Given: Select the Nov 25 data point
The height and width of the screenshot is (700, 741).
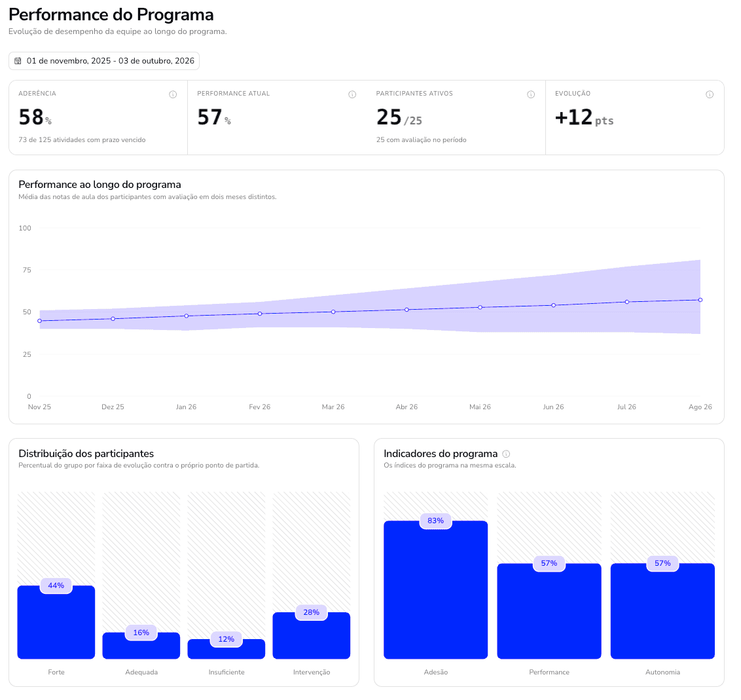Looking at the screenshot, I should coord(40,321).
